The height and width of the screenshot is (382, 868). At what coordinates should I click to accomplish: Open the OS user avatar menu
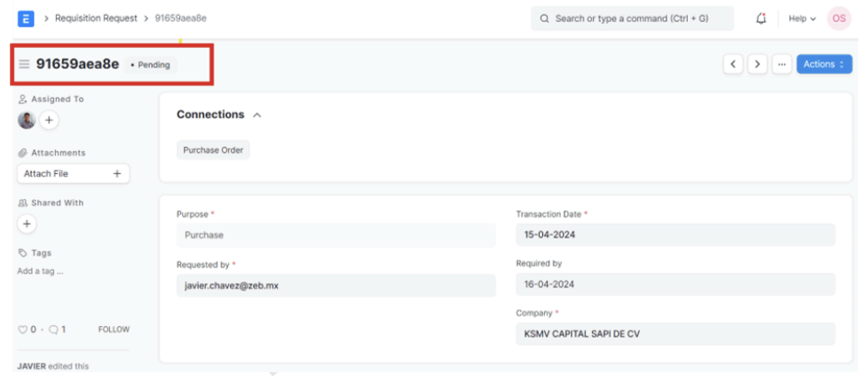tap(839, 18)
